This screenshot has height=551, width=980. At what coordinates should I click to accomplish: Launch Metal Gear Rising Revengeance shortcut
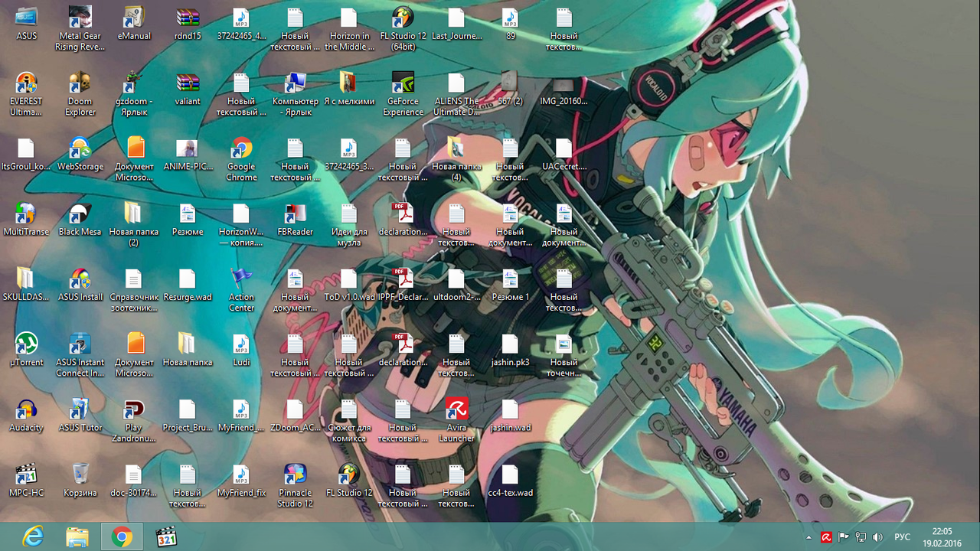(80, 28)
